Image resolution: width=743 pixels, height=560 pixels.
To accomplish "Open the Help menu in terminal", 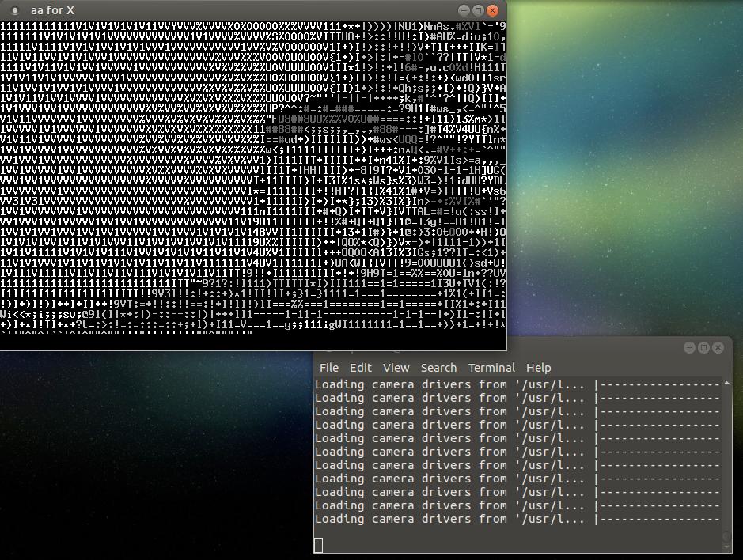I will (538, 368).
